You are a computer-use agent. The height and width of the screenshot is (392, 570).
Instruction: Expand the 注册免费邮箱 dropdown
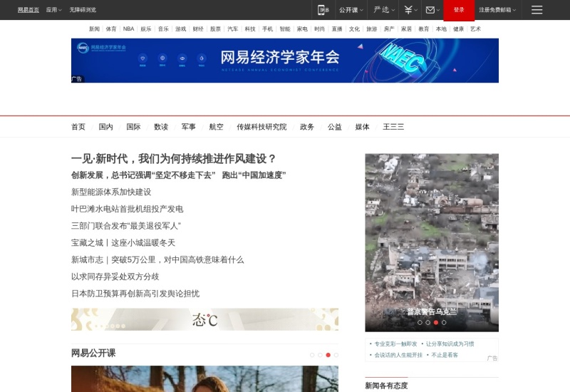point(497,10)
